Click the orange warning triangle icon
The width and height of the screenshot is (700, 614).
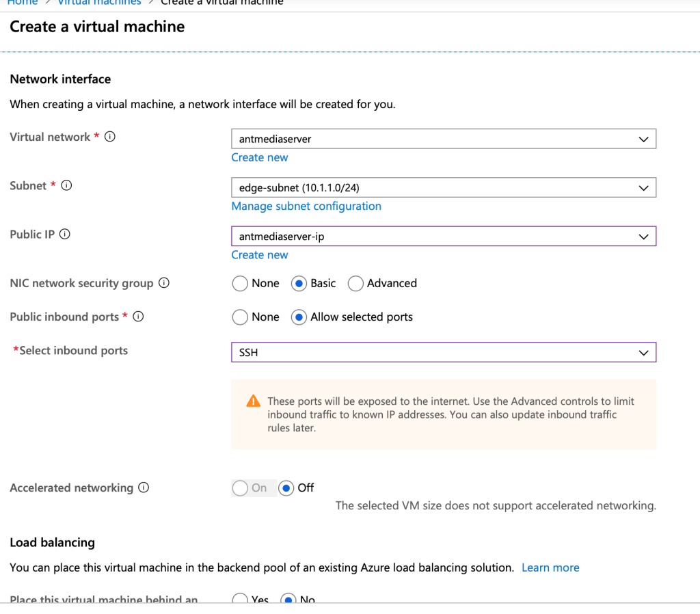(254, 401)
